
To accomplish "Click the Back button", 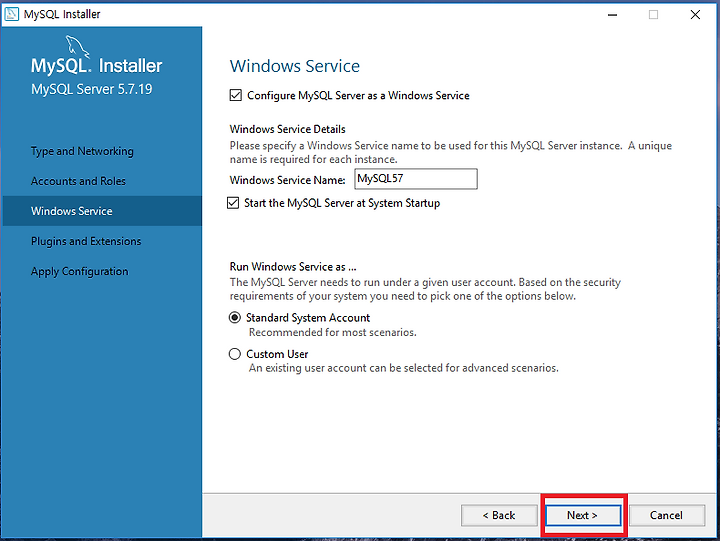I will point(499,515).
